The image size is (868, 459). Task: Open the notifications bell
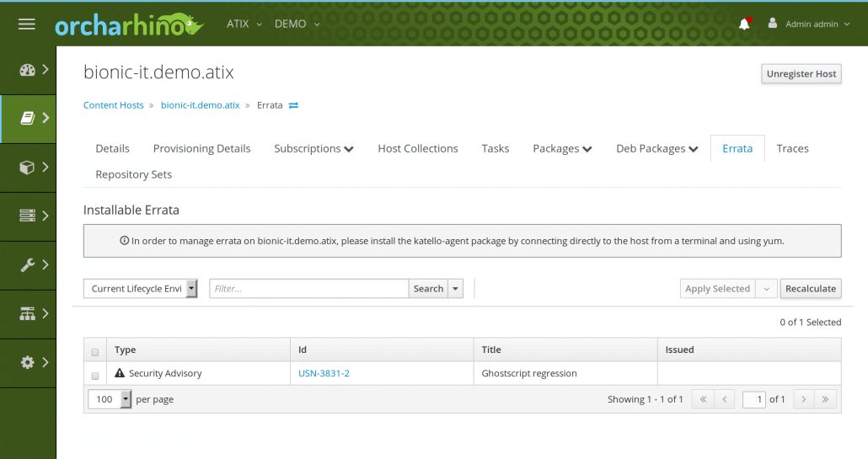click(745, 24)
